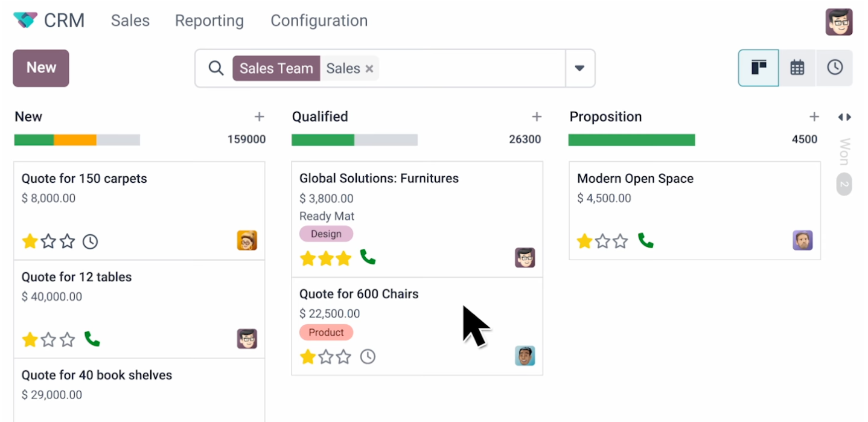
Task: Click the orange segment of New progress bar
Action: click(75, 140)
